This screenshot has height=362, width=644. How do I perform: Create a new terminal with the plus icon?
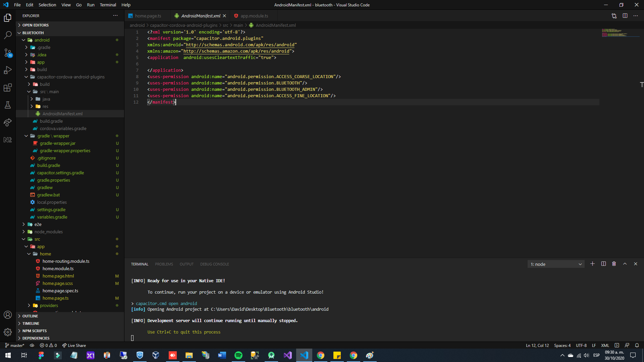coord(592,264)
